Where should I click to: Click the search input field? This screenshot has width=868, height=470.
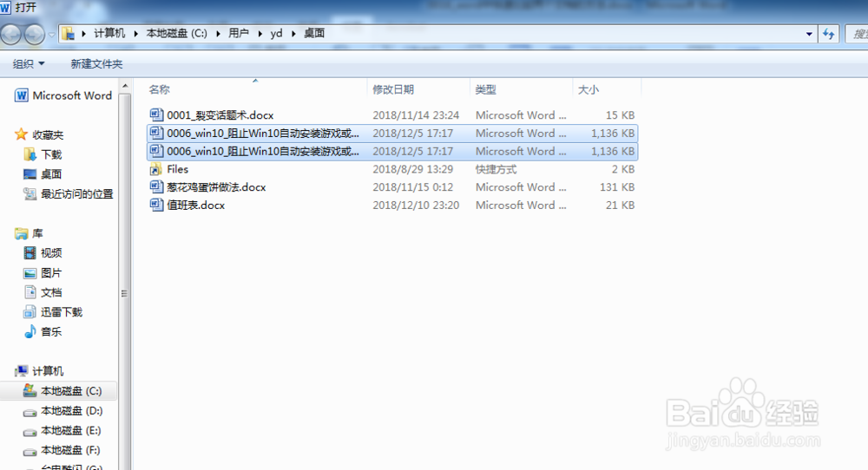click(857, 34)
